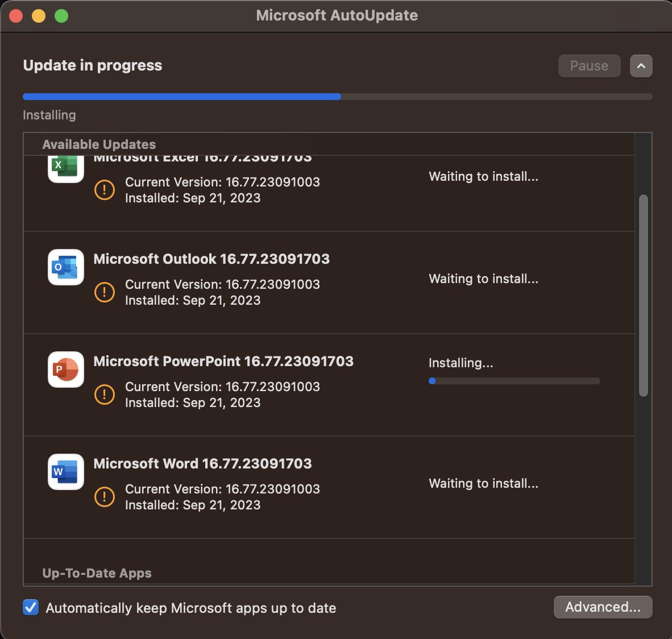Open the Advanced… settings

[x=603, y=607]
